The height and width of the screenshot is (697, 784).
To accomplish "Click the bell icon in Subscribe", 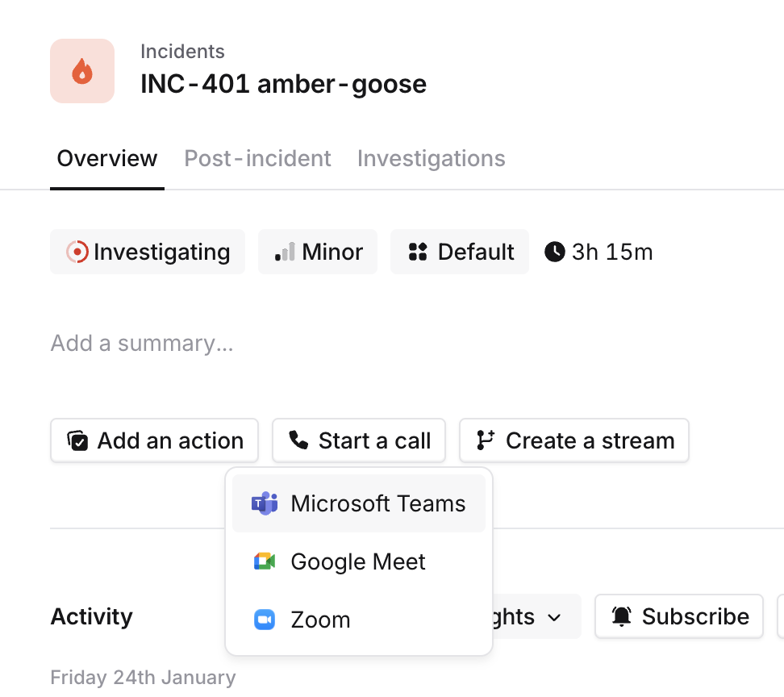I will pos(621,617).
